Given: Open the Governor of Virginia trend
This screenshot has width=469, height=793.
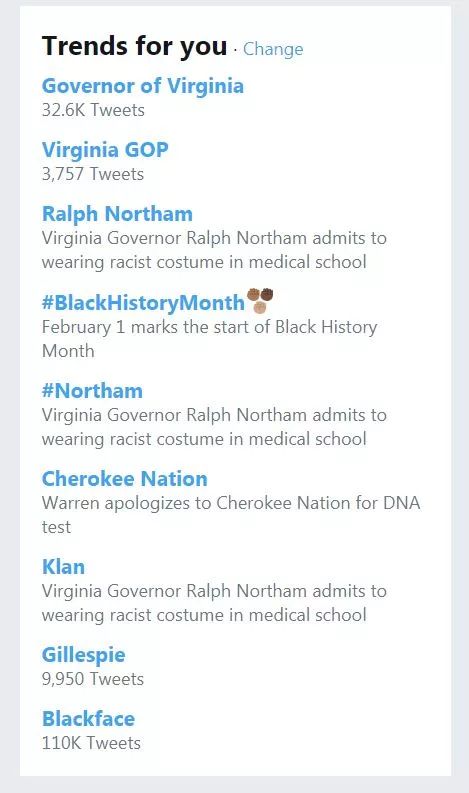Looking at the screenshot, I should point(143,86).
